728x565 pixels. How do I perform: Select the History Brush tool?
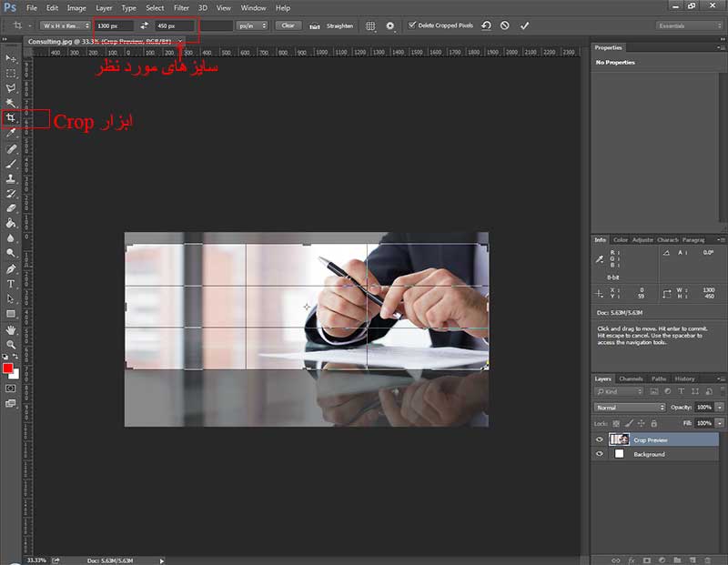(x=11, y=193)
